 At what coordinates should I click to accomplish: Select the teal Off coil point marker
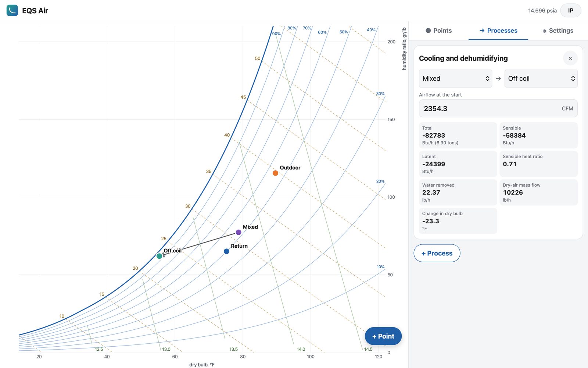(159, 256)
